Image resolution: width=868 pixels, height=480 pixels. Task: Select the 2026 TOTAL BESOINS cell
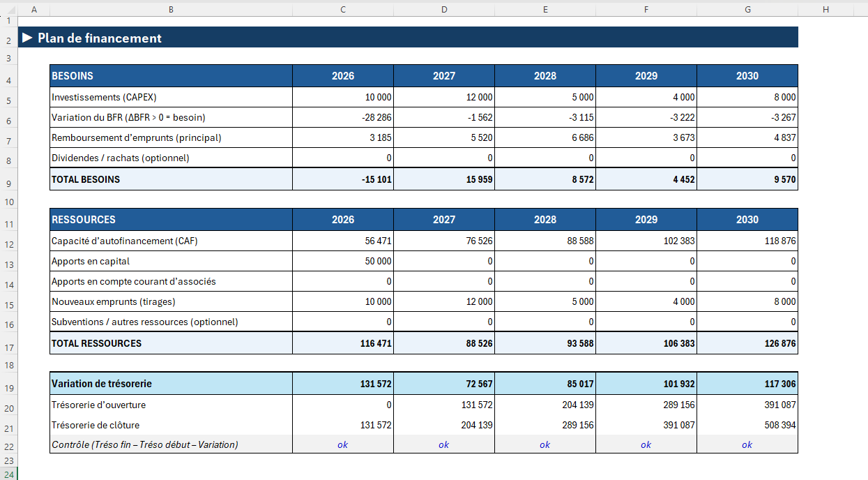pos(343,179)
